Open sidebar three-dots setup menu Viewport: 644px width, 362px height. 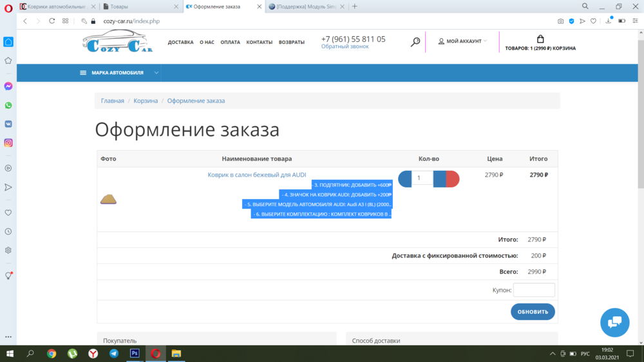coord(8,336)
